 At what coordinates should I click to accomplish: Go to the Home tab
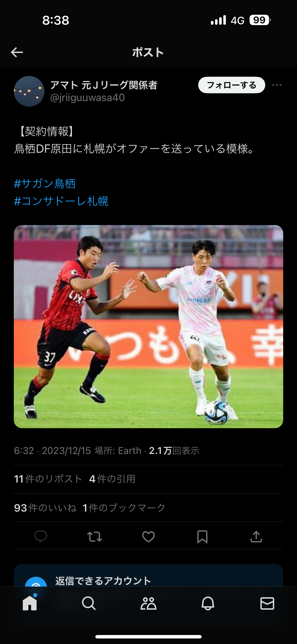click(x=30, y=603)
